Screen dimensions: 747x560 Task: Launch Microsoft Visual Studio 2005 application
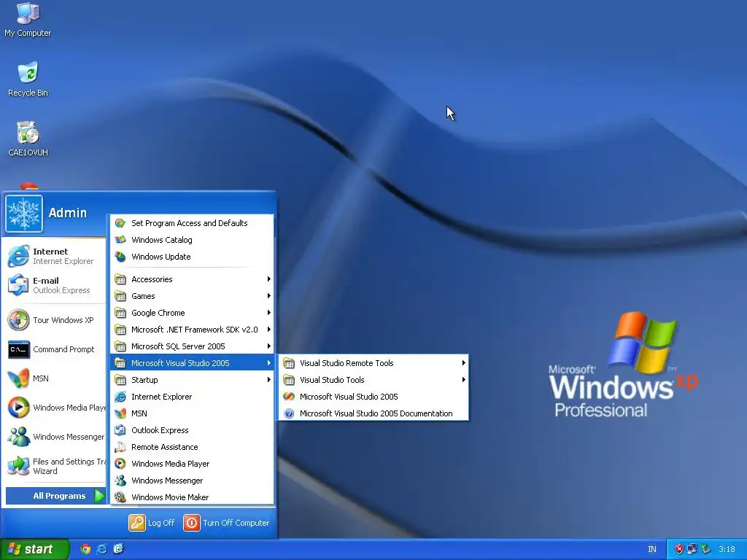(374, 397)
